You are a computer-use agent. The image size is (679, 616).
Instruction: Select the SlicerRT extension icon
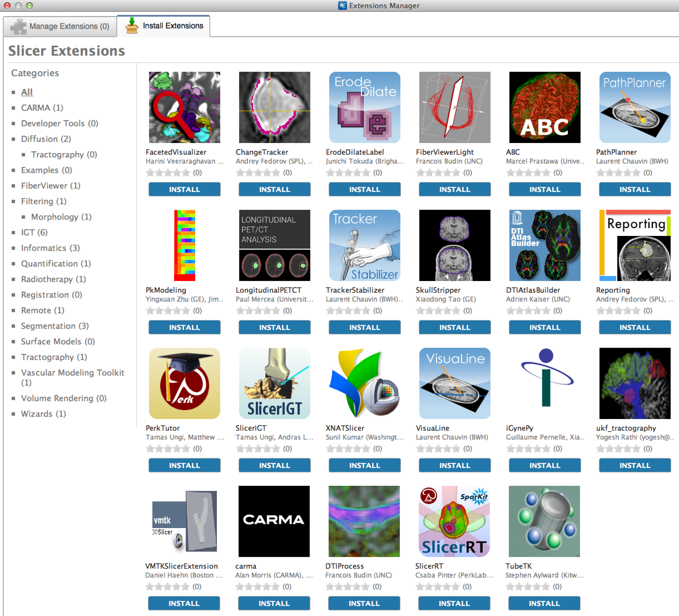[454, 521]
